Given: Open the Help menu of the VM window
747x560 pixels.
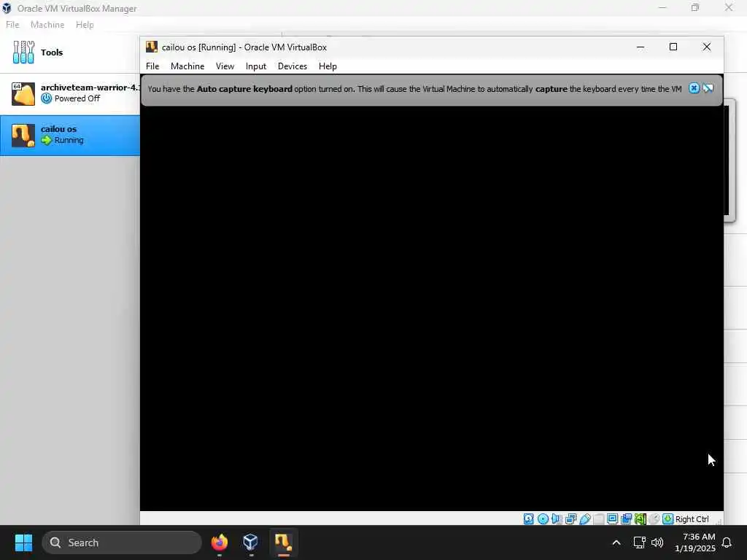Looking at the screenshot, I should (328, 66).
